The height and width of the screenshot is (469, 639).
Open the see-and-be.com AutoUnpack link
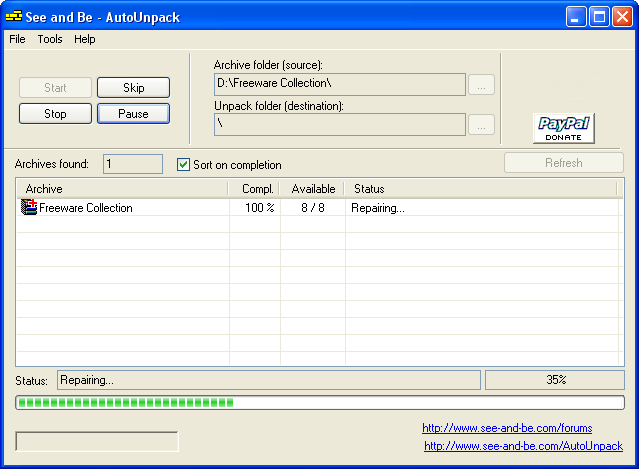tap(523, 446)
